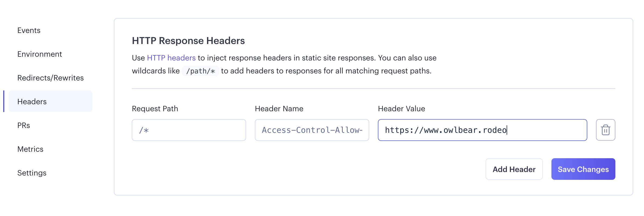Screen dimensions: 644x216
Task: Open the Environment section
Action: point(39,54)
